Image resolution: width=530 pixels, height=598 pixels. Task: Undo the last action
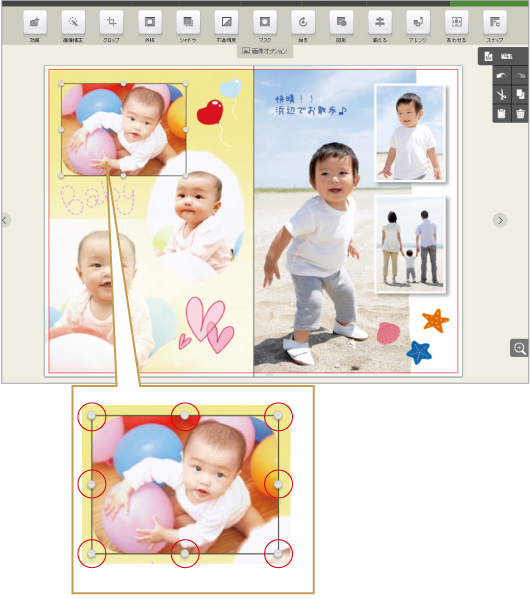point(501,76)
